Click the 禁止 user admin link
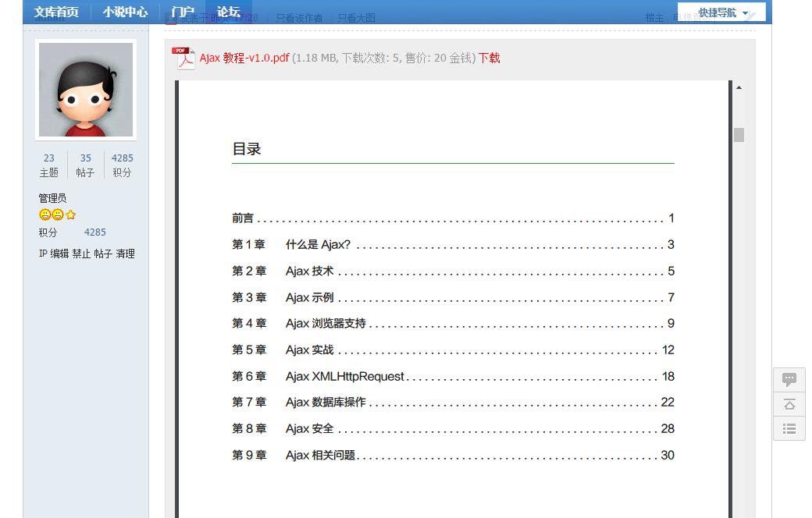Image resolution: width=812 pixels, height=518 pixels. tap(81, 254)
